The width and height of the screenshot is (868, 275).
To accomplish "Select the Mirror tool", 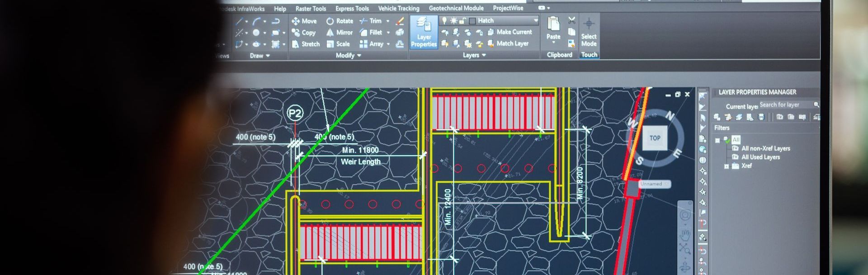I will click(340, 33).
